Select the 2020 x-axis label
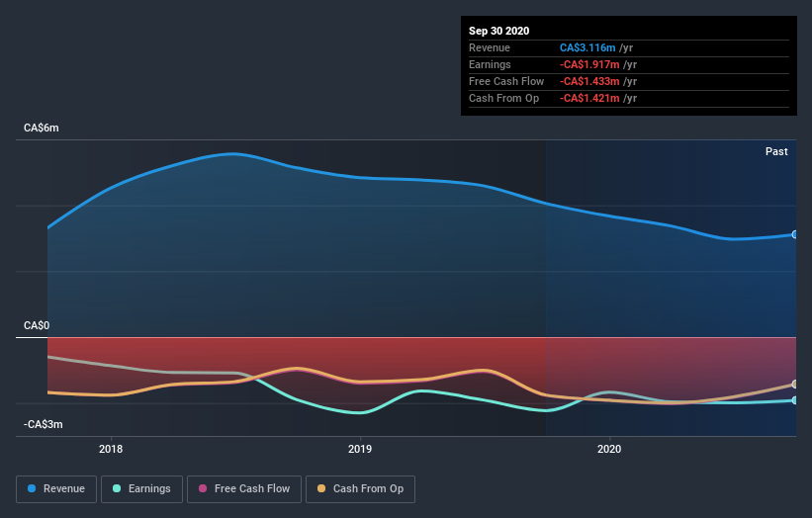Viewport: 812px width, 518px height. point(609,449)
